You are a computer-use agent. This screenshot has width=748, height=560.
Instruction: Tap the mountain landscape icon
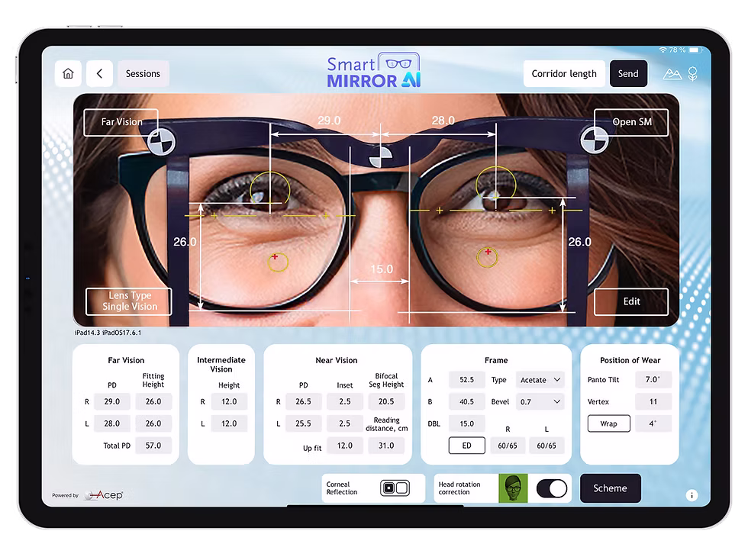coord(672,74)
